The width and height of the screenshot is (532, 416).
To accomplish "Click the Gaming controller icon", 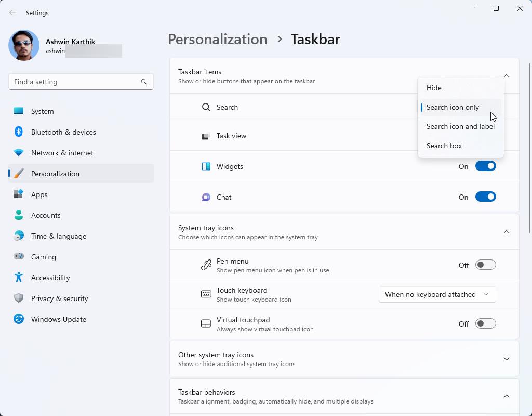I will point(19,256).
